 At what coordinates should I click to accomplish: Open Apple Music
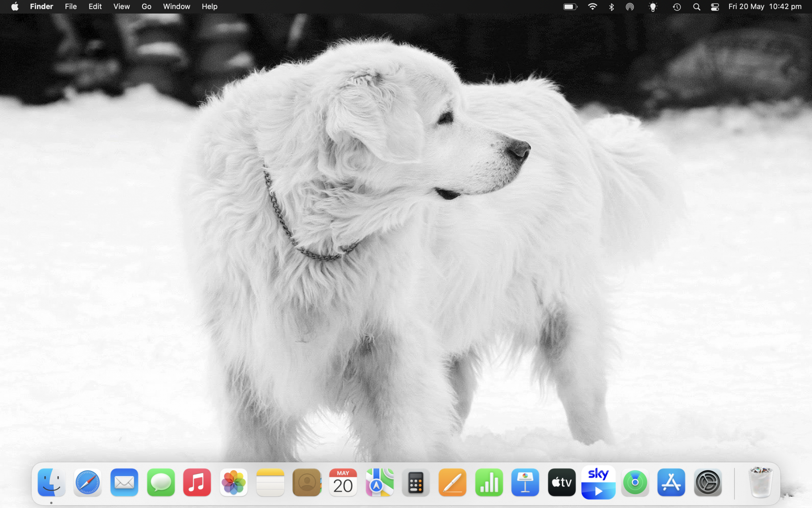(x=197, y=482)
